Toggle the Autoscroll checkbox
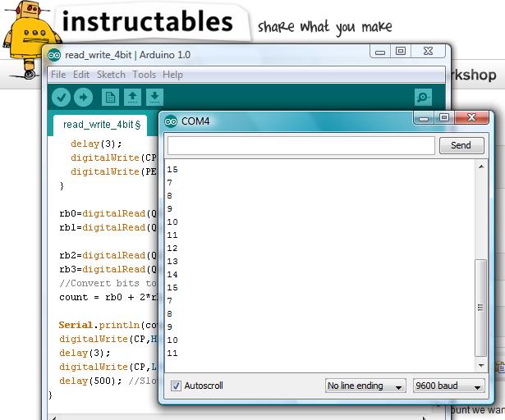Screen dimensions: 505x420 point(176,386)
